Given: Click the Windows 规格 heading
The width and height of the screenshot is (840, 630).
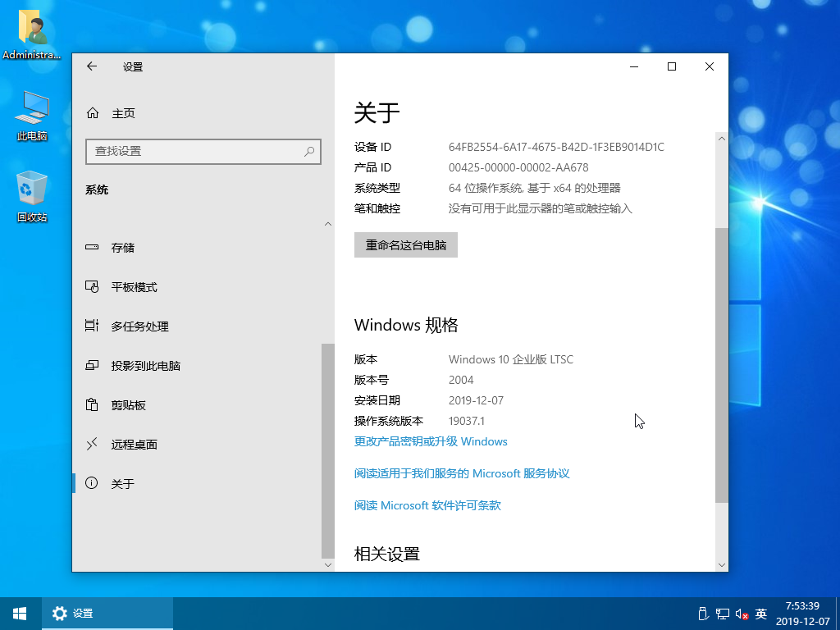Looking at the screenshot, I should (x=406, y=325).
